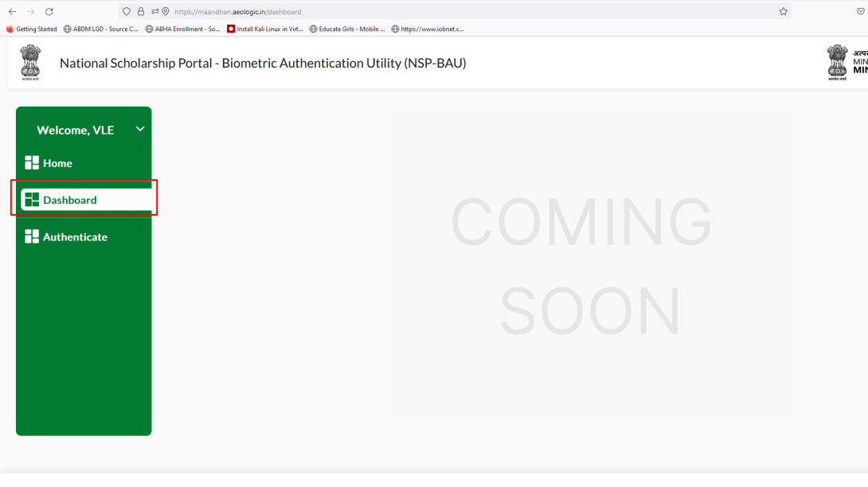Viewport: 868px width, 487px height.
Task: Click the Indian emblem logo beside portal title
Action: pyautogui.click(x=30, y=63)
